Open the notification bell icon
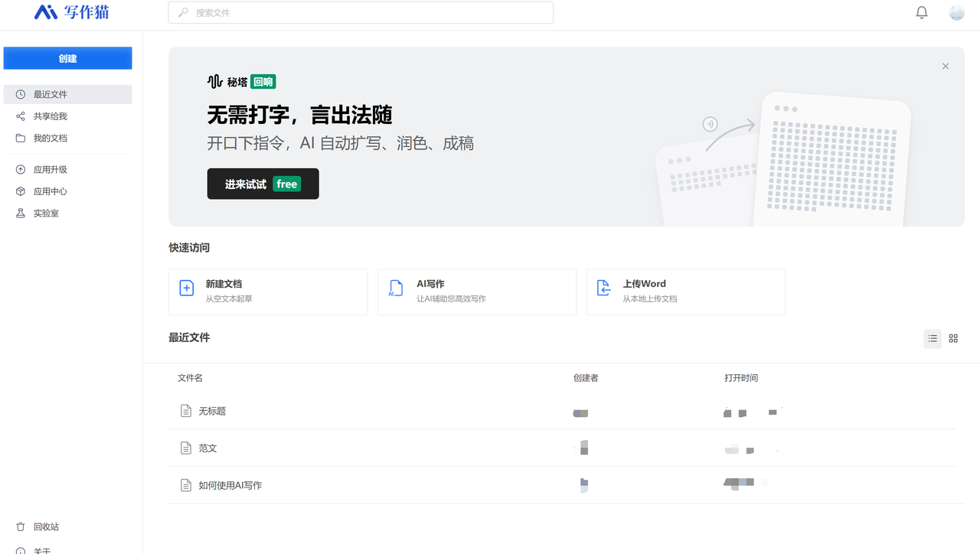The width and height of the screenshot is (980, 554). (x=922, y=12)
